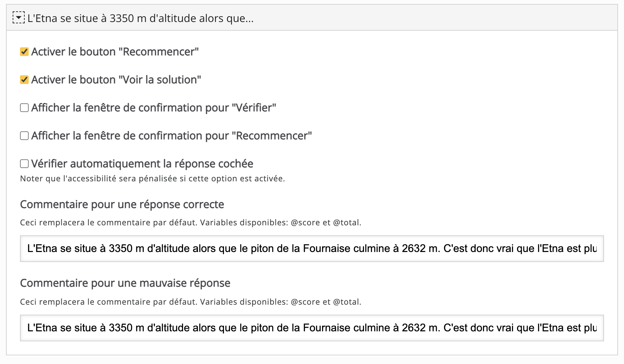Viewport: 624px width, 364px height.
Task: Click the "Vérifier automatiquement la réponse cochée" label text
Action: 142,164
